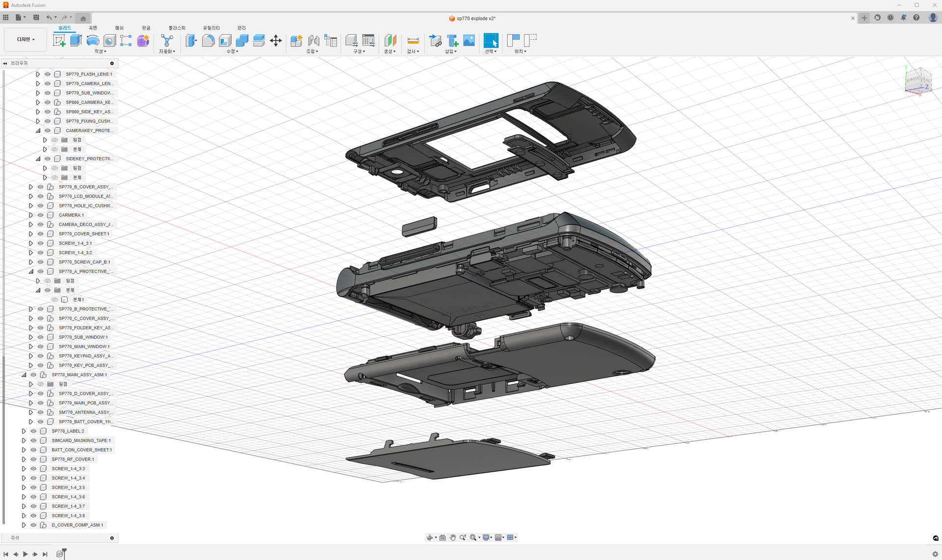Select the Create Sketch tool icon
Viewport: 942px width, 560px height.
tap(59, 40)
